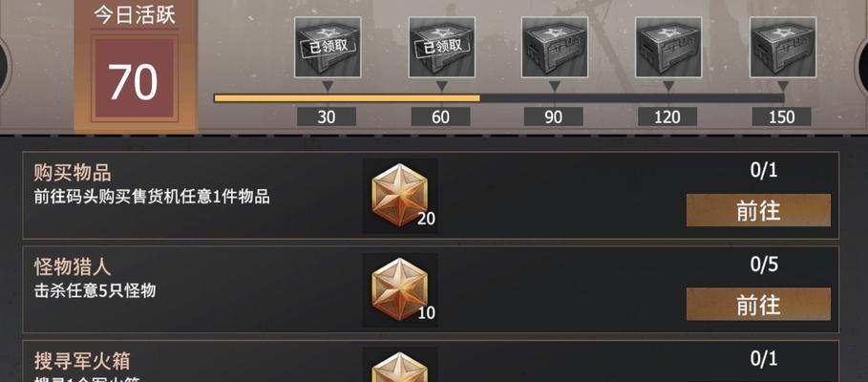The height and width of the screenshot is (382, 868).
Task: Click the 今日活跃 score box showing 70
Action: pyautogui.click(x=135, y=78)
